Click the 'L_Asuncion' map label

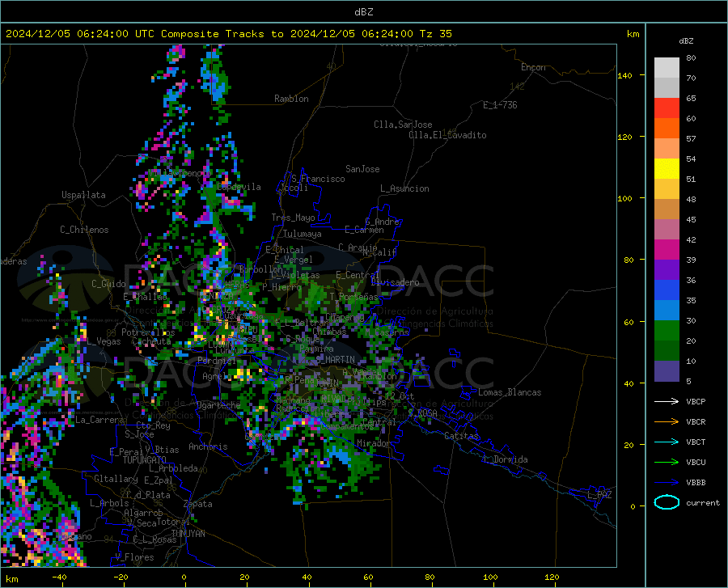(x=404, y=188)
